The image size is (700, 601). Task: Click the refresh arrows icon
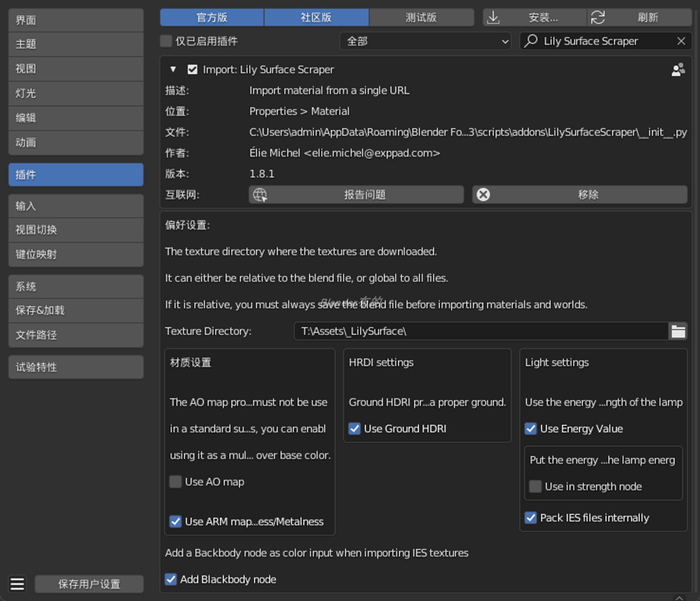598,18
